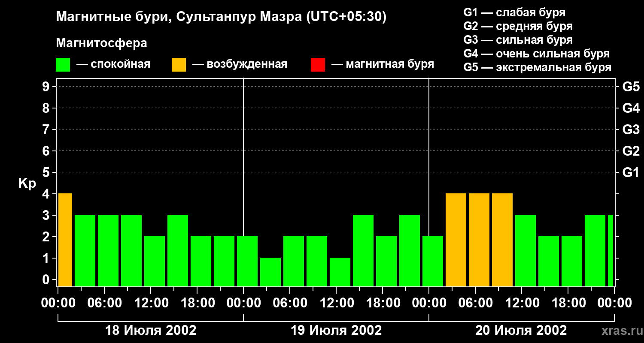Click the green 'спокойная' legend swatch
644x343 pixels.
pos(63,65)
